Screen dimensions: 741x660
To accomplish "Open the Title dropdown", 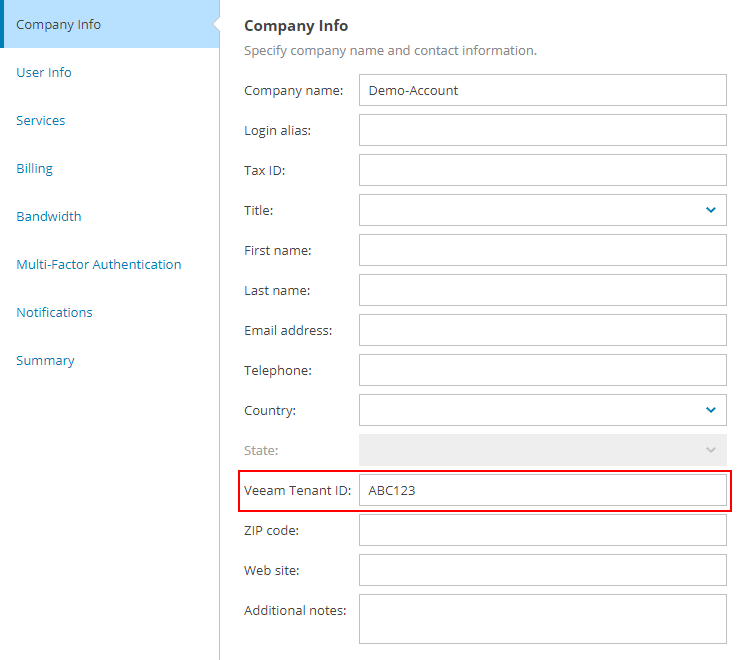I will click(x=542, y=210).
